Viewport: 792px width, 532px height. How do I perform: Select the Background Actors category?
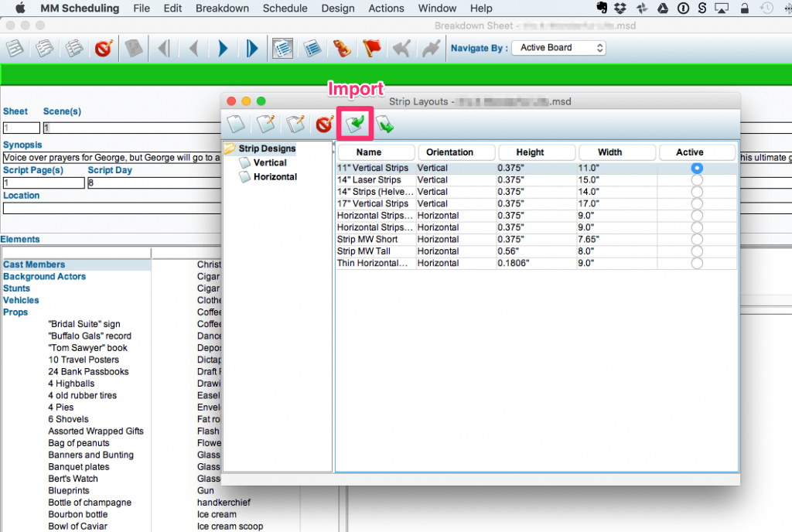44,277
